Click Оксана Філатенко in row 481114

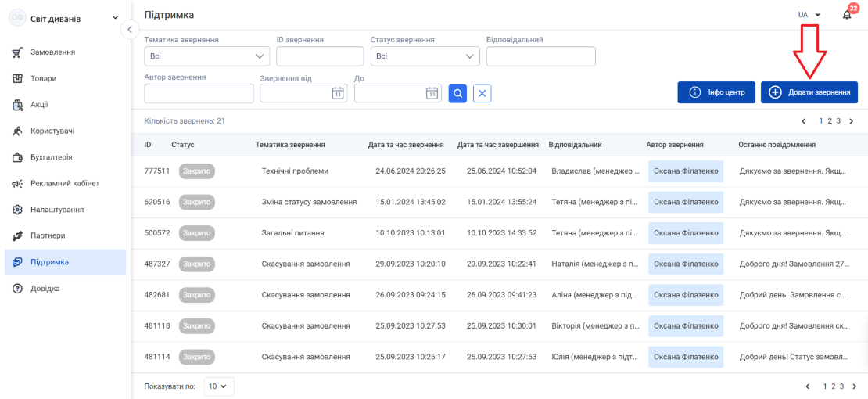tap(686, 358)
